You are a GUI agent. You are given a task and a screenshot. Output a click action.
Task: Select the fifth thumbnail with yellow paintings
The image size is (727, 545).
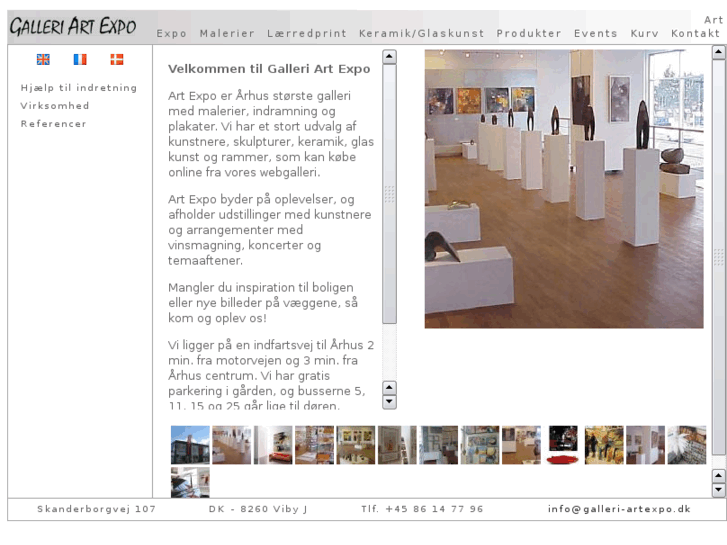point(356,445)
